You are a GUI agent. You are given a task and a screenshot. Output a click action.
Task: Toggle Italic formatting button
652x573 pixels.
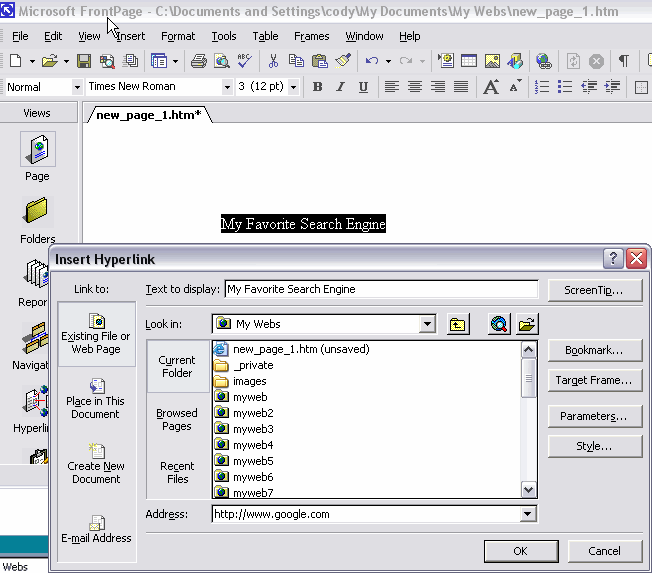340,87
